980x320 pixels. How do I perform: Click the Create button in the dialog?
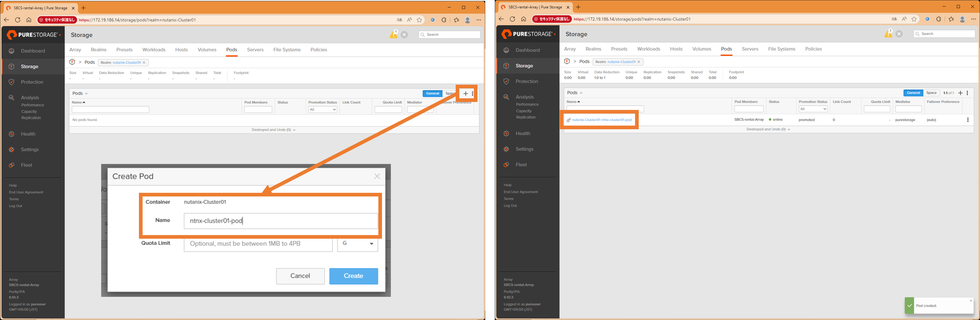tap(353, 276)
